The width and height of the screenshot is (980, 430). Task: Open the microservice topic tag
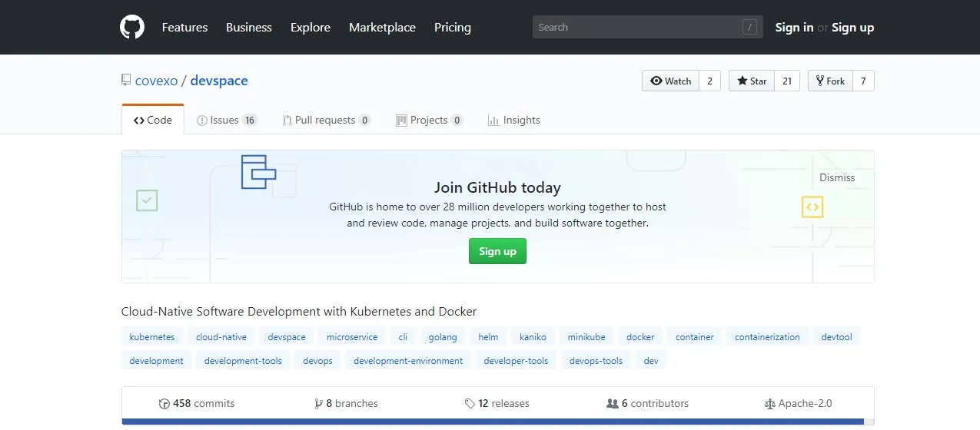(352, 336)
